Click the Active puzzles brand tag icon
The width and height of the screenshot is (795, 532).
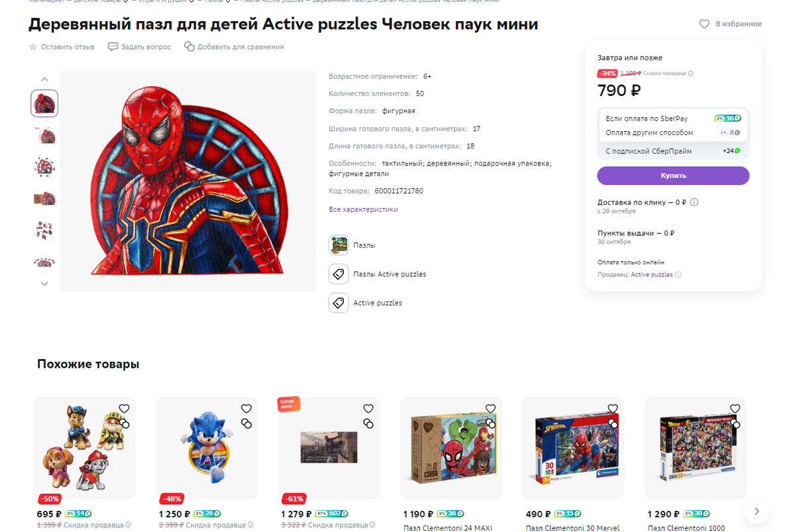coord(339,303)
